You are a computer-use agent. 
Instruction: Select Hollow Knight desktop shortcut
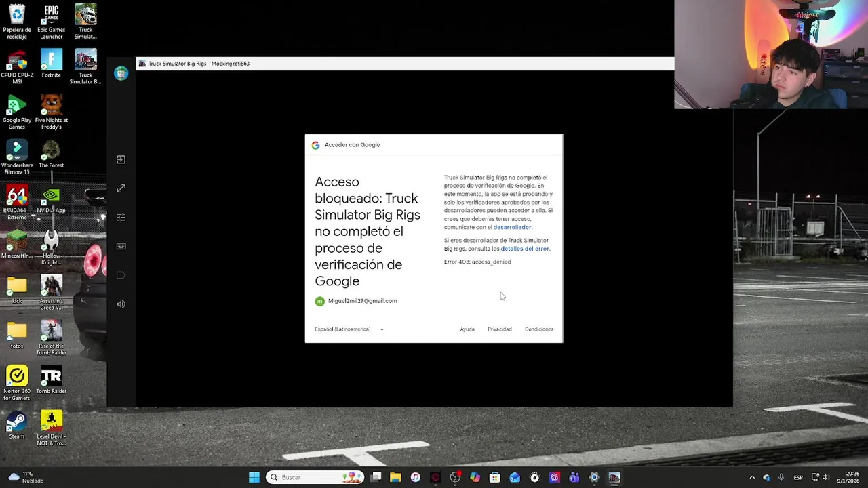click(x=52, y=247)
